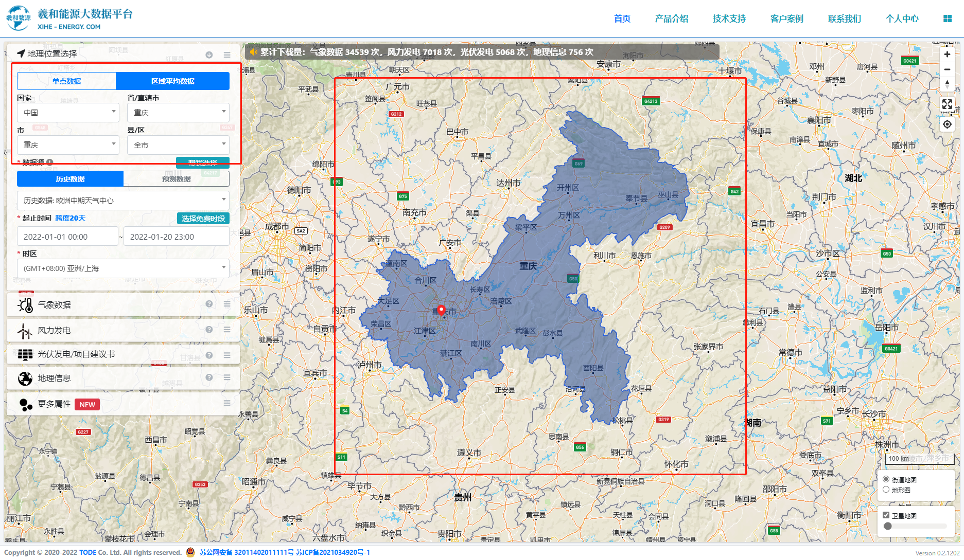
Task: Open help for photovoltaic section
Action: [x=209, y=355]
